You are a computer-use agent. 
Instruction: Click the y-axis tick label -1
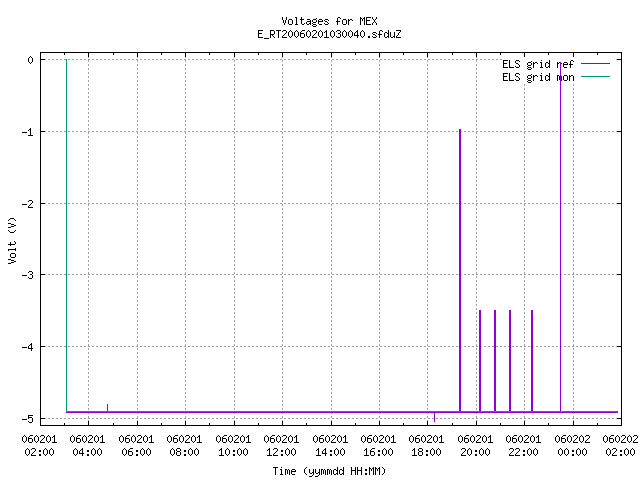[x=28, y=132]
